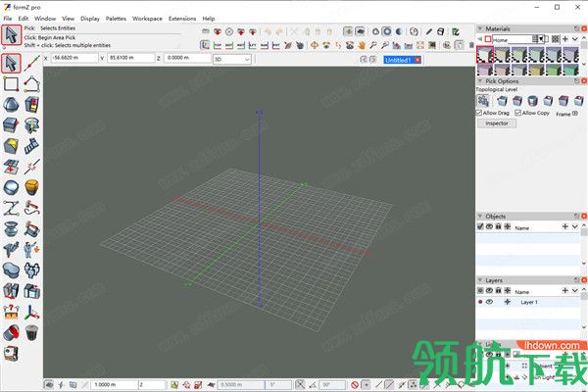Image resolution: width=588 pixels, height=392 pixels.
Task: Add a new layer with plus button
Action: (565, 290)
